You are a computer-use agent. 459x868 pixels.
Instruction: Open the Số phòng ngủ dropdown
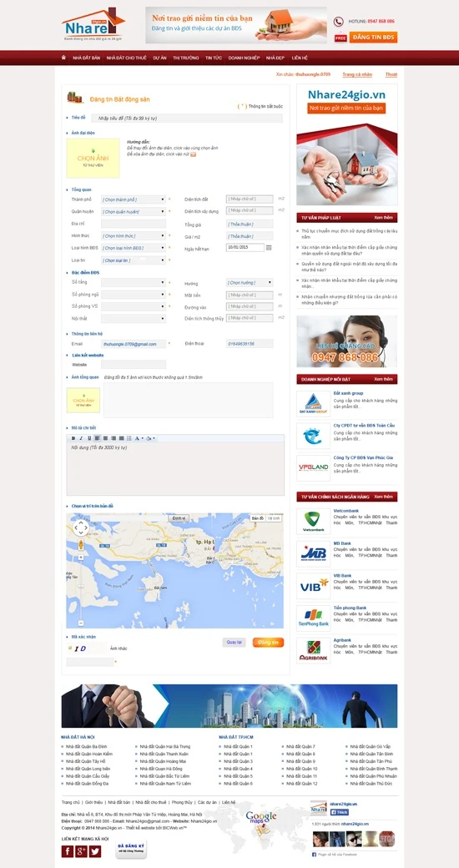click(x=133, y=295)
